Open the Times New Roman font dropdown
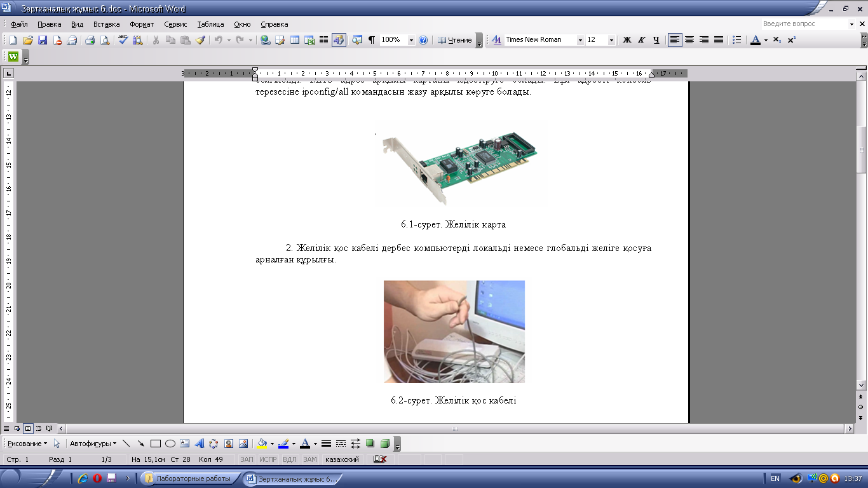This screenshot has width=868, height=488. coord(580,40)
